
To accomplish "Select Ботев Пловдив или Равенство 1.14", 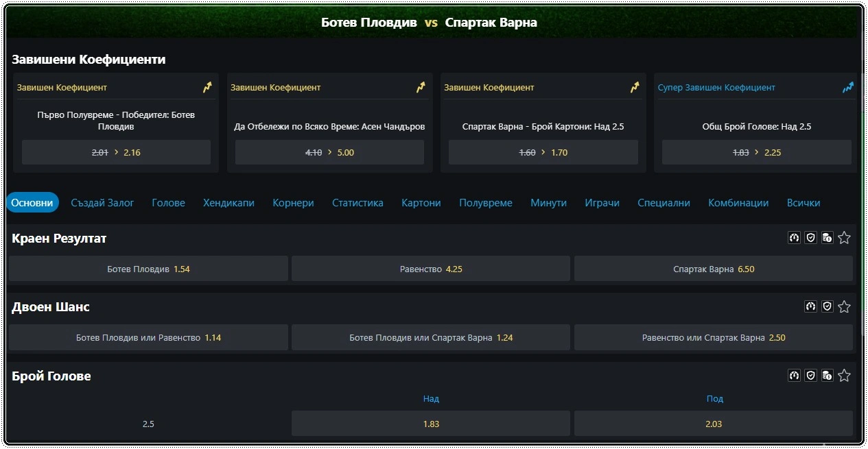I will pyautogui.click(x=148, y=337).
